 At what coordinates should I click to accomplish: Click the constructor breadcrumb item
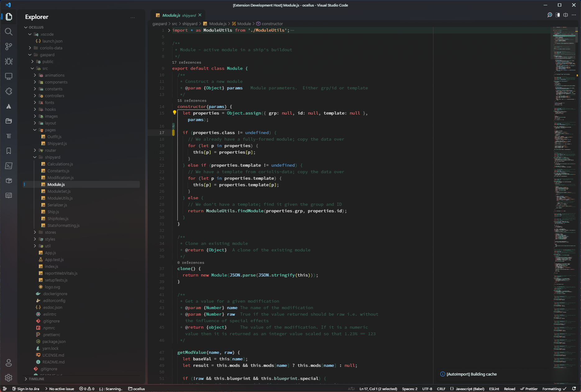(x=270, y=24)
